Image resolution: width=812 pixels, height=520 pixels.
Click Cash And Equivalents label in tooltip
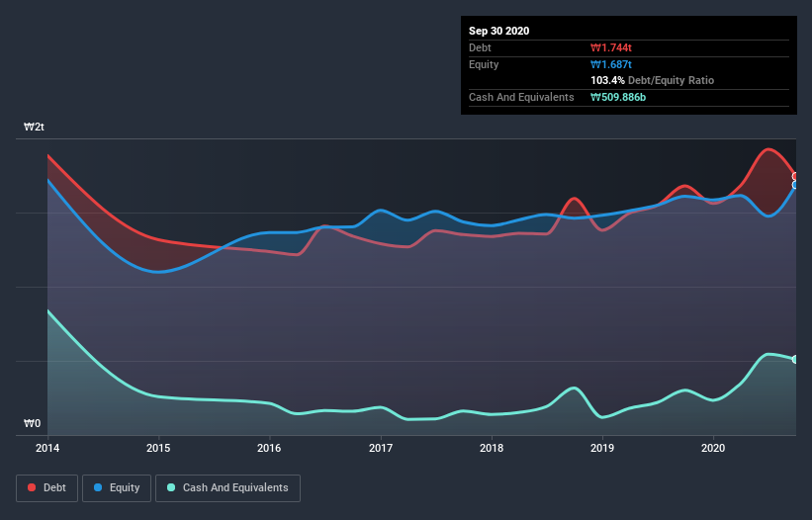[x=521, y=97]
